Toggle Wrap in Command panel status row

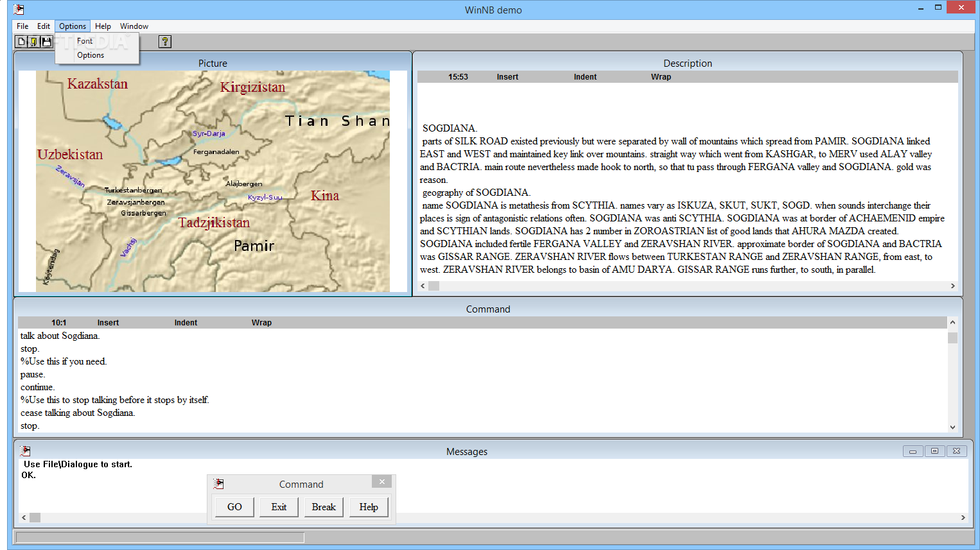click(261, 323)
